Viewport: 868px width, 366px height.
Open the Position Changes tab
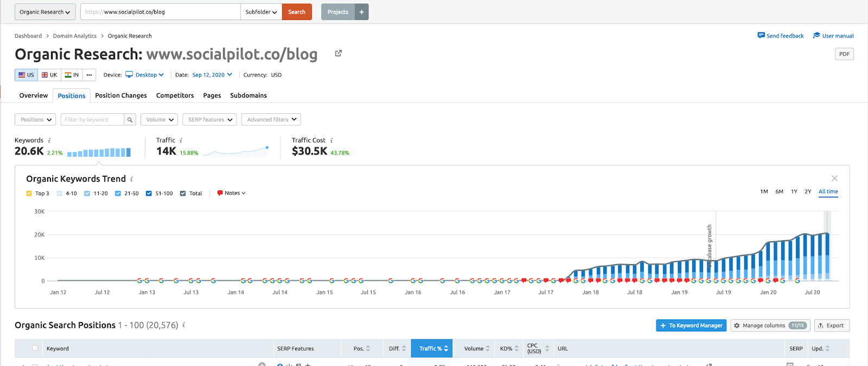121,95
